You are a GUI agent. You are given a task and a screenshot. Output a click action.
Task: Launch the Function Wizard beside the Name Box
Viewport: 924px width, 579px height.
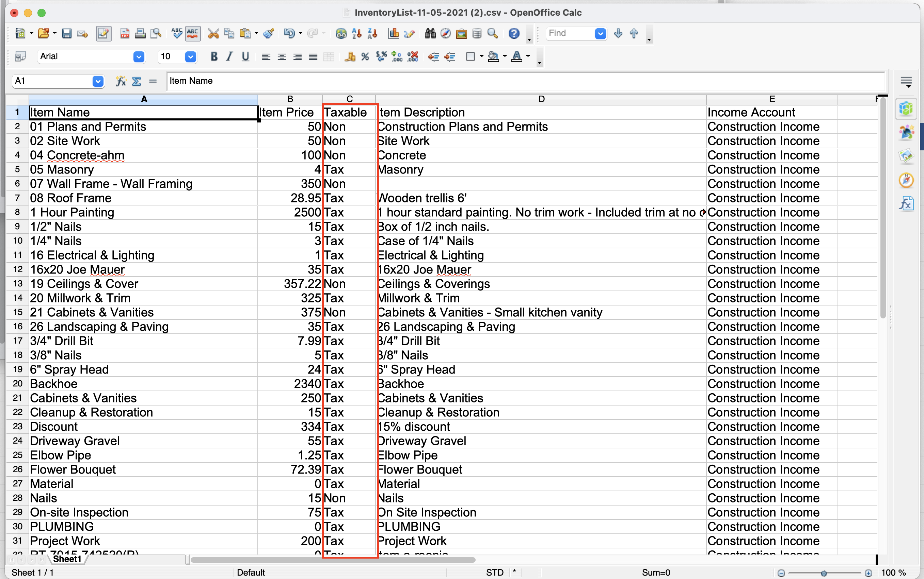pos(121,81)
